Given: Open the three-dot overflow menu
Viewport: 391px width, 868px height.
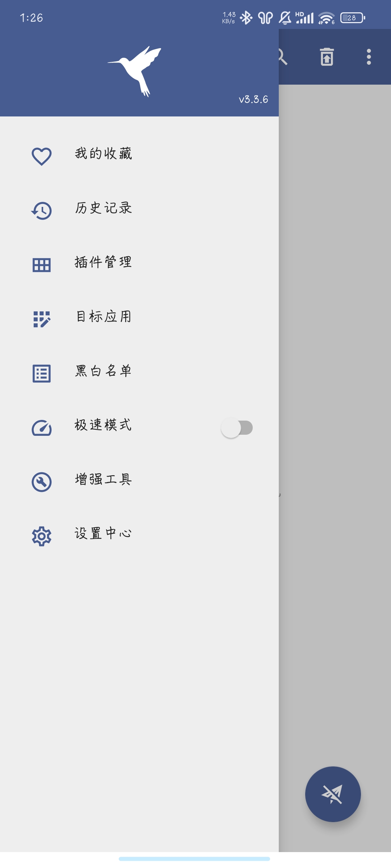Looking at the screenshot, I should click(369, 57).
